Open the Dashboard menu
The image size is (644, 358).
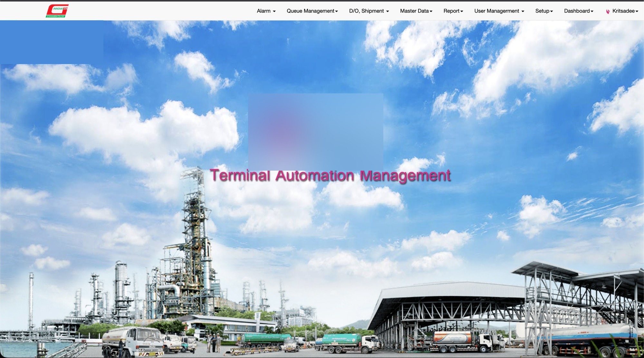(x=579, y=11)
